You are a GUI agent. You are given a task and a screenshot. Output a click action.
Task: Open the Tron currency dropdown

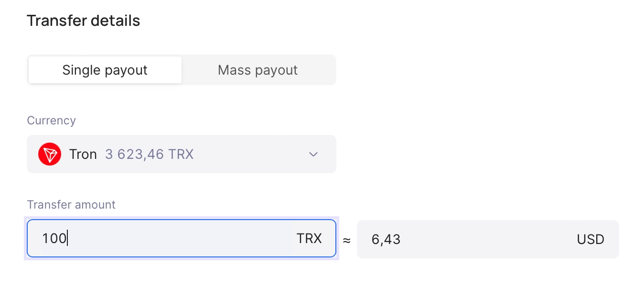tap(182, 154)
